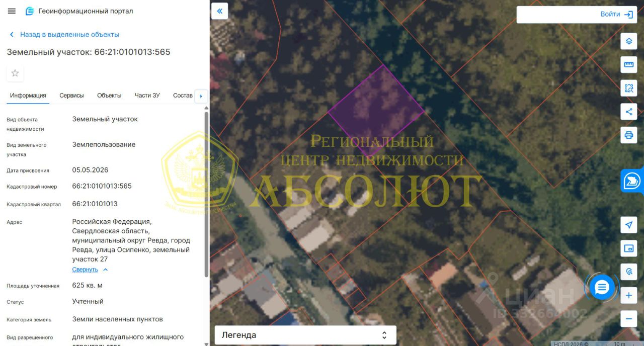Viewport: 644px width, 346px height.
Task: Open the hamburger main menu
Action: (x=12, y=11)
